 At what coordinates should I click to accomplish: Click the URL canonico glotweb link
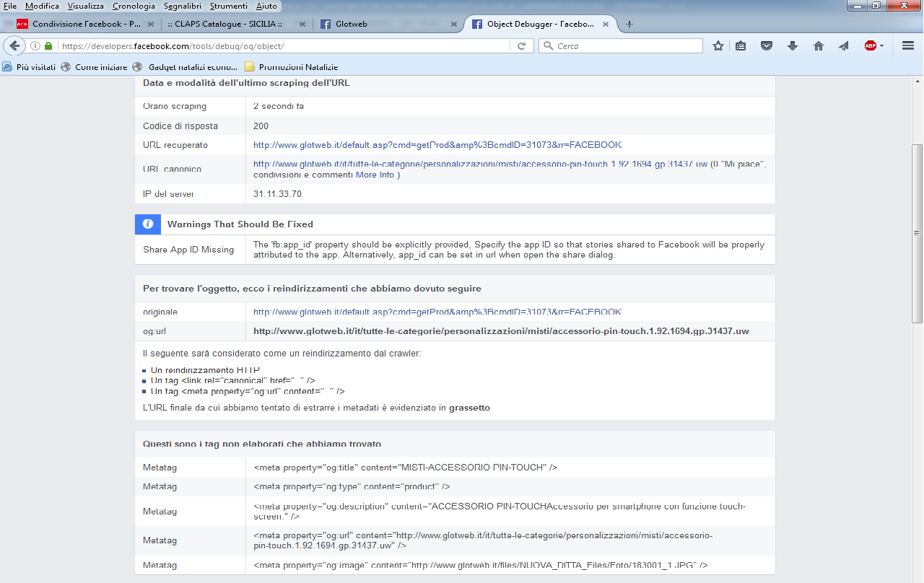pyautogui.click(x=480, y=164)
